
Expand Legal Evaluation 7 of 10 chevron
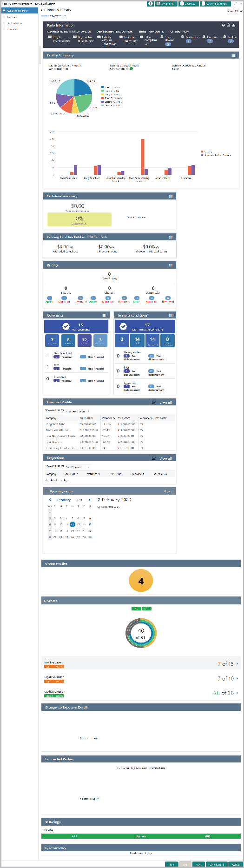click(x=237, y=678)
